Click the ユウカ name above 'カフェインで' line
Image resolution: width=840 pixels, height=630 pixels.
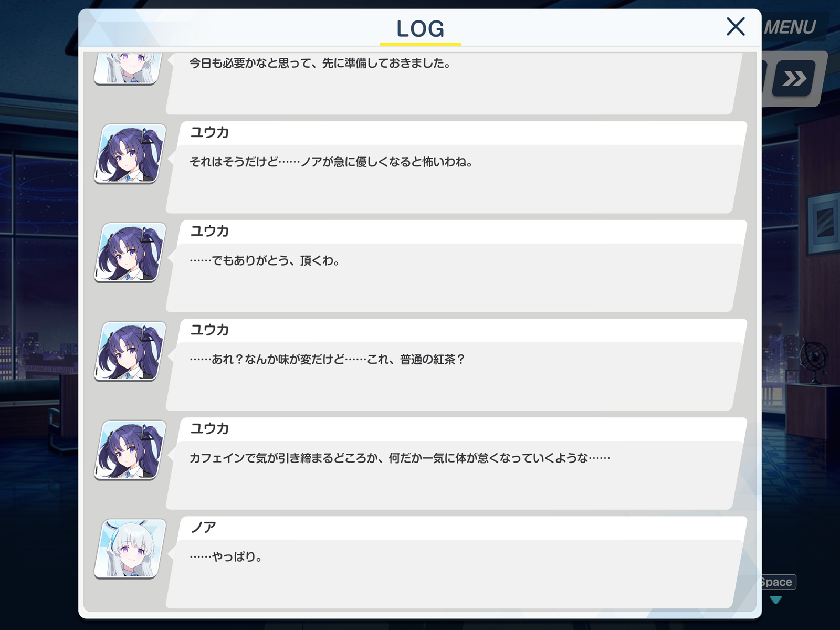(209, 428)
